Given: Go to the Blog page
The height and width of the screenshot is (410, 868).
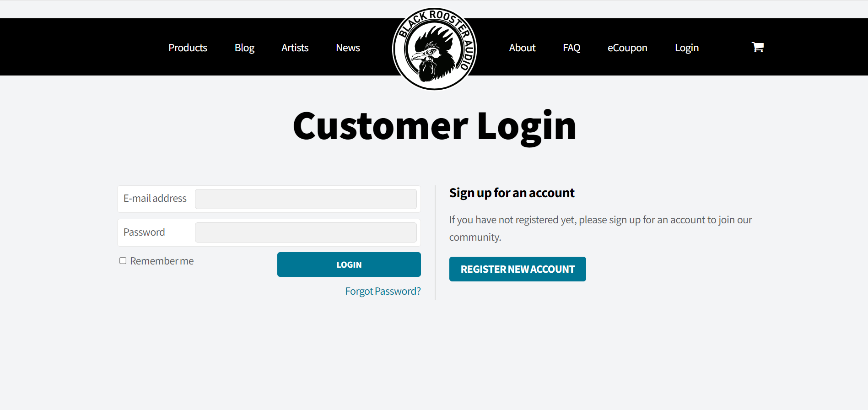Looking at the screenshot, I should (244, 48).
